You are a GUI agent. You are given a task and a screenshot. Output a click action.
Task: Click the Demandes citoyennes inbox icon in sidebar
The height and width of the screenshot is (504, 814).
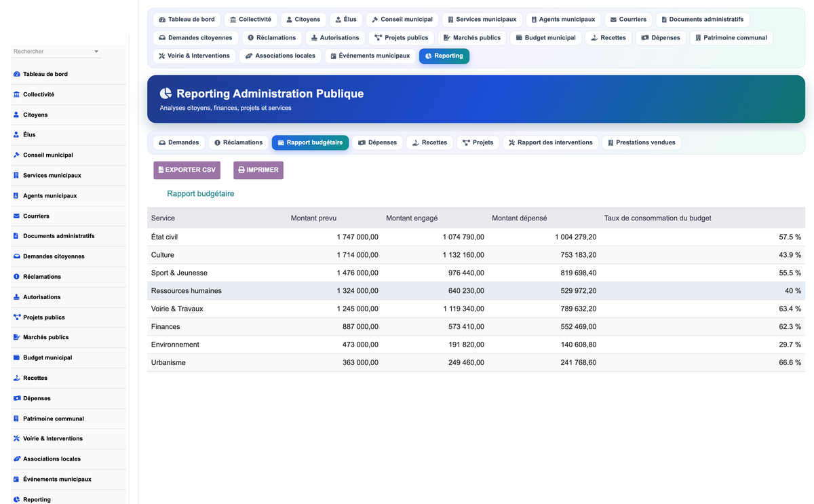point(16,256)
